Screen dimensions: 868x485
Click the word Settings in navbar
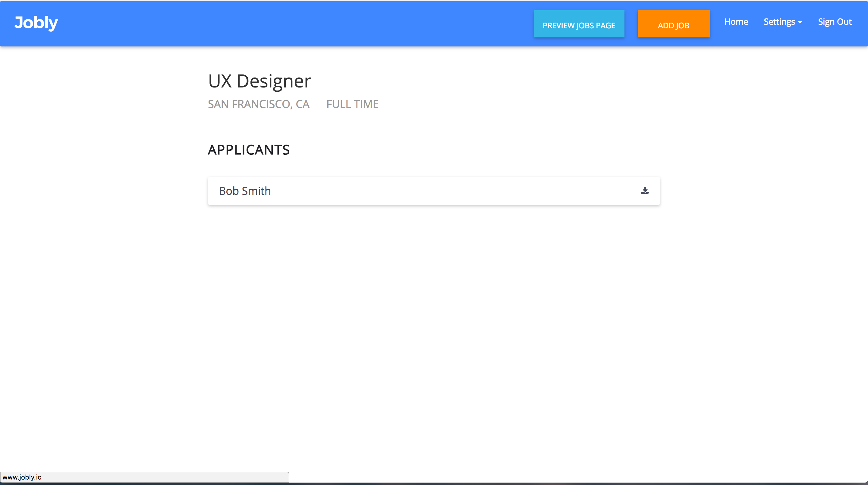779,22
